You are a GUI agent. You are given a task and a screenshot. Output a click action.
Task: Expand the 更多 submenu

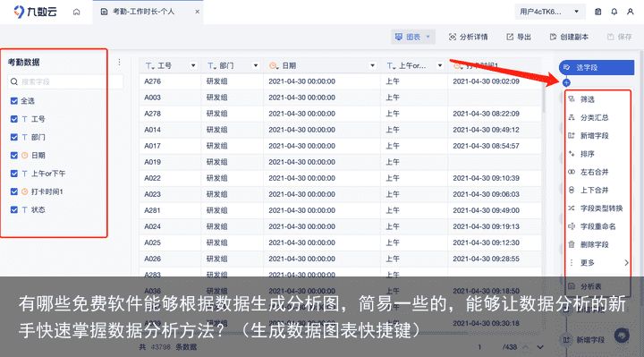point(598,262)
